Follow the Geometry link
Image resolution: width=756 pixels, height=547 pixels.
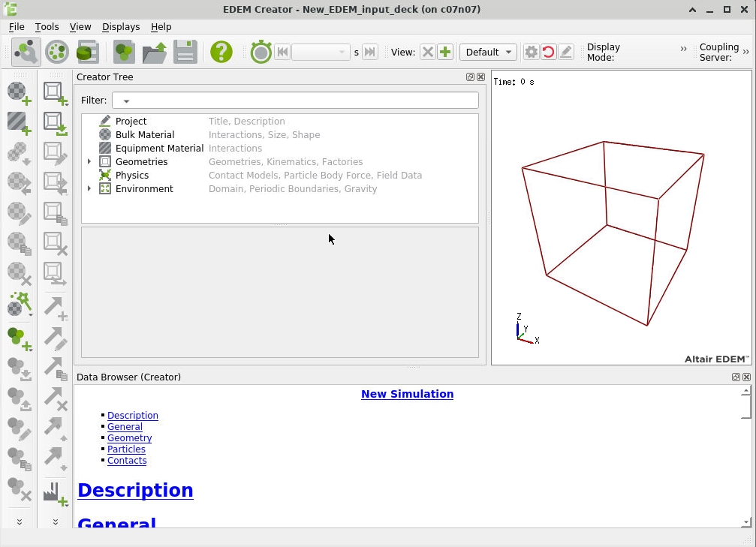[x=129, y=437]
